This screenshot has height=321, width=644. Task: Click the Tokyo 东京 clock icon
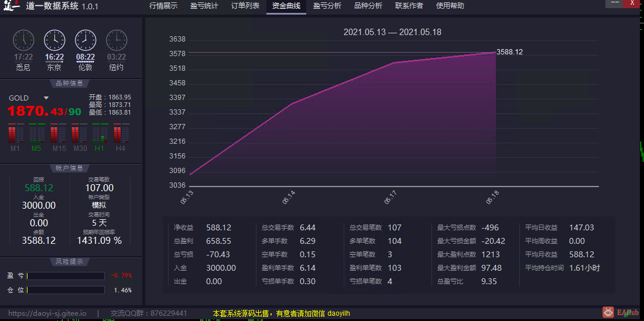(54, 40)
